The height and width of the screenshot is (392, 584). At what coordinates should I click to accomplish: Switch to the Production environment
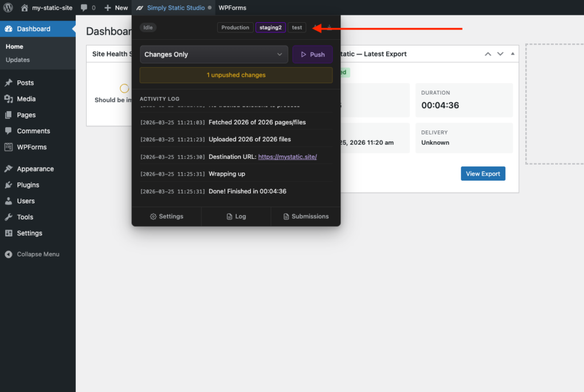[x=235, y=27]
